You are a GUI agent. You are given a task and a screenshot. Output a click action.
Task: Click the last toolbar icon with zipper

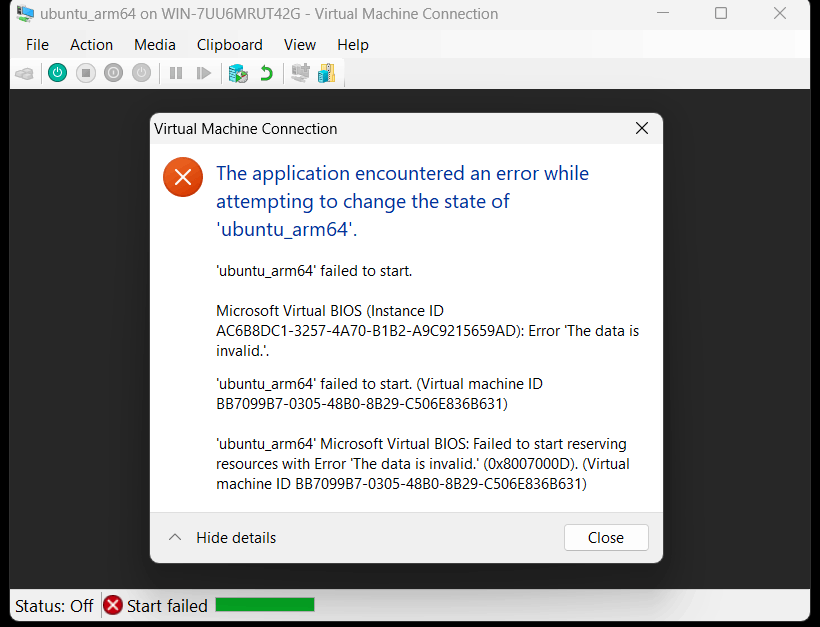326,73
